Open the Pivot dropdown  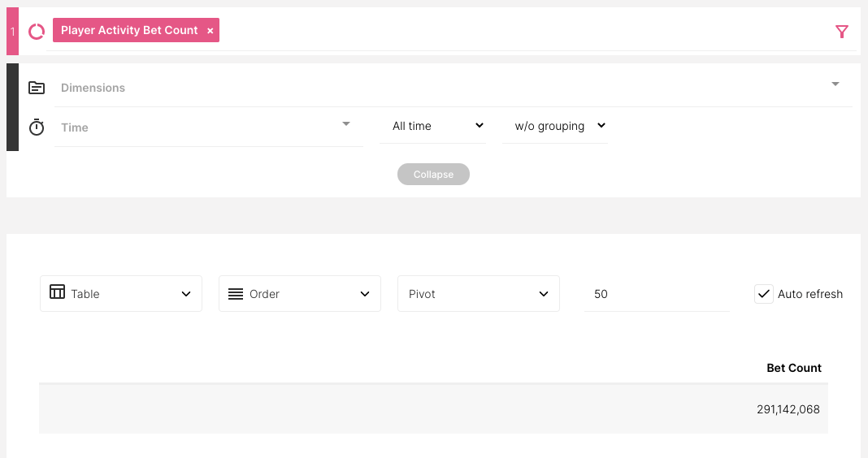[478, 294]
